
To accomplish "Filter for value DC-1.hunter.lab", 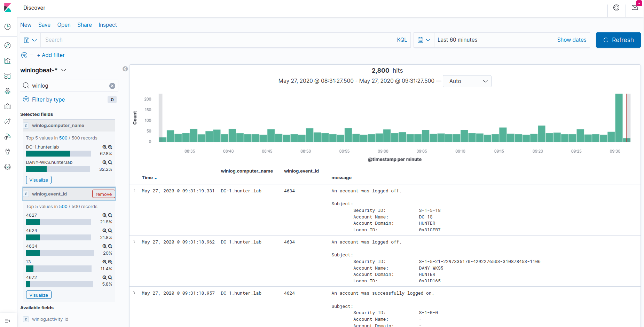I will click(104, 147).
